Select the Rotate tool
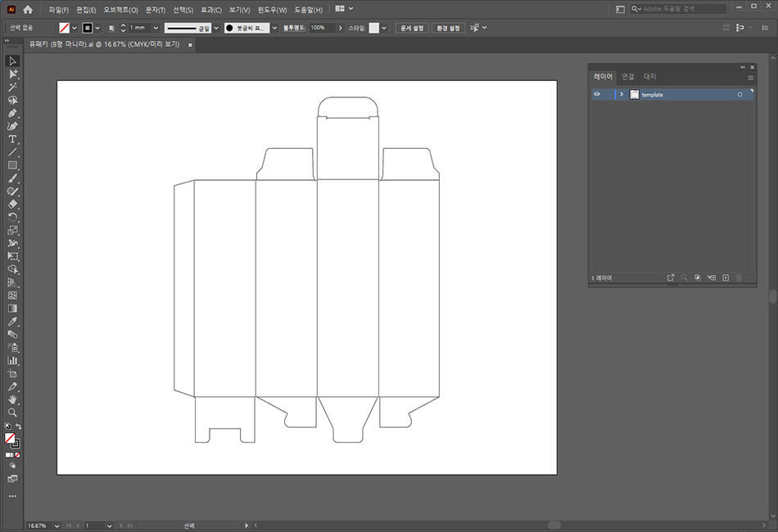The image size is (778, 532). click(x=12, y=217)
